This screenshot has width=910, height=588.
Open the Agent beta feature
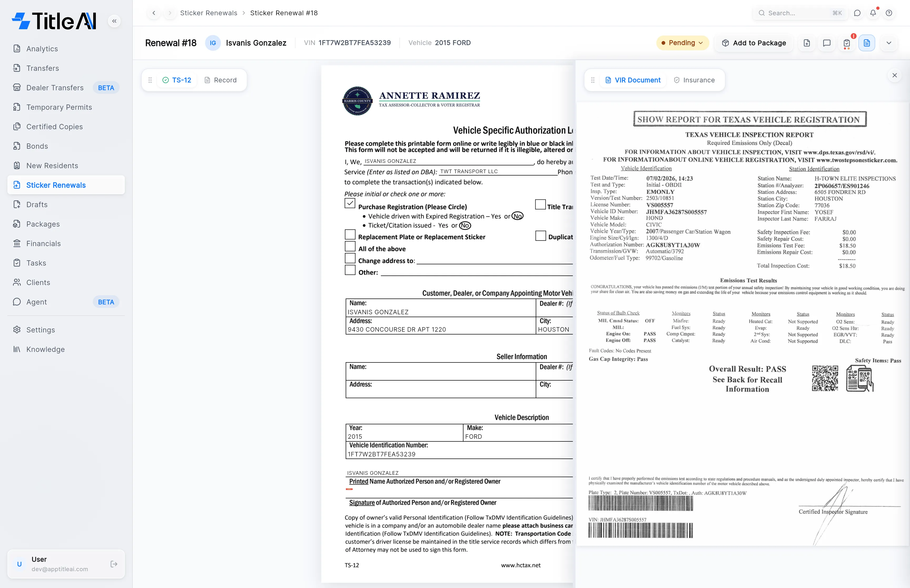[x=66, y=302]
